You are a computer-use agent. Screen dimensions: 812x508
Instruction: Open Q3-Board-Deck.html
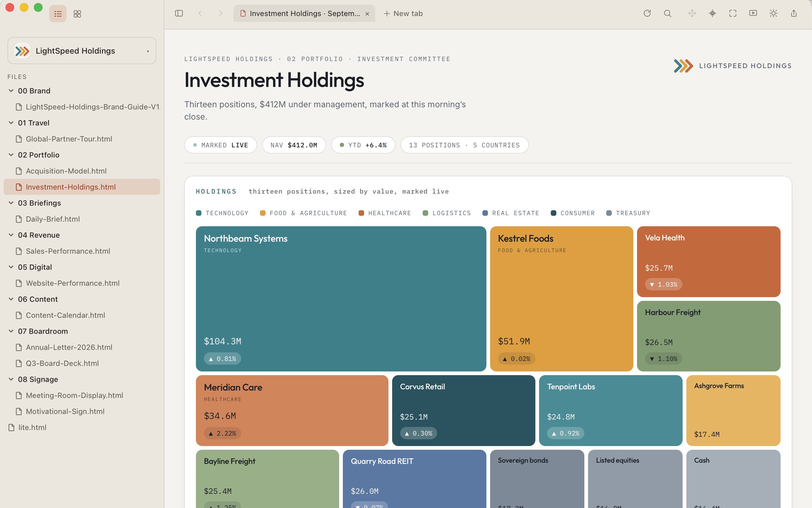tap(82, 363)
